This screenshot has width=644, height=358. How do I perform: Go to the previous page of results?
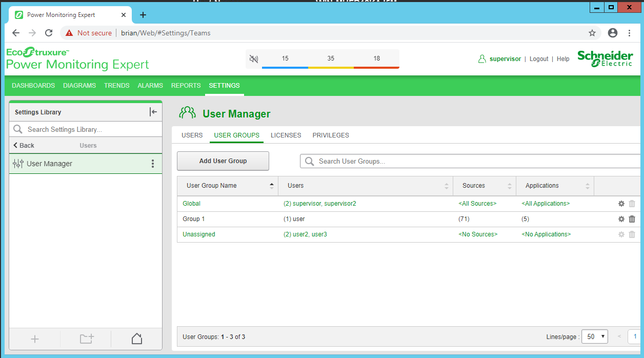click(619, 336)
